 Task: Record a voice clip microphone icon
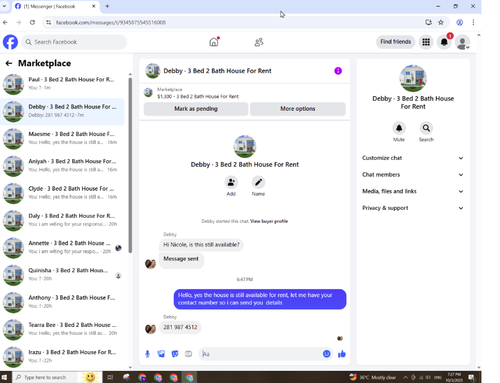147,354
